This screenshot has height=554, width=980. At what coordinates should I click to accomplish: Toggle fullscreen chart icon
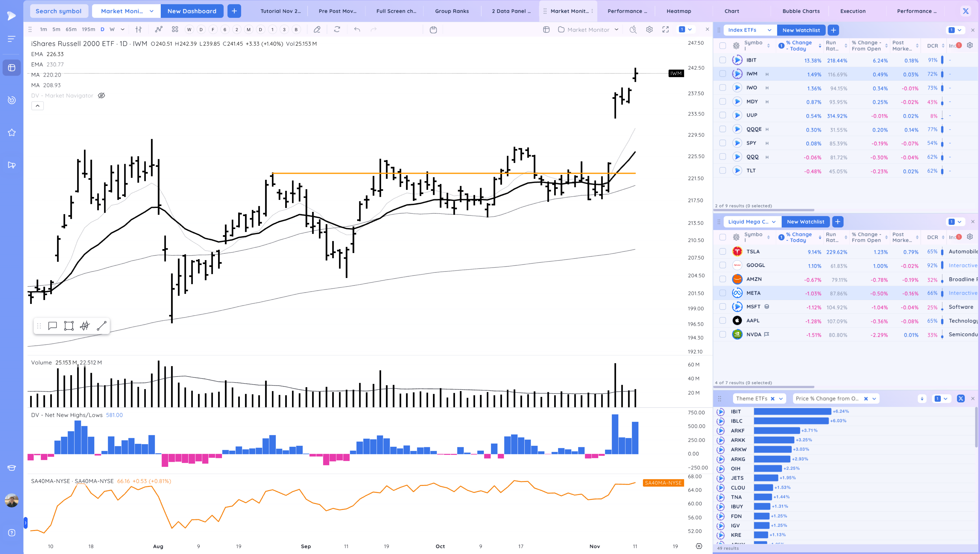tap(665, 29)
